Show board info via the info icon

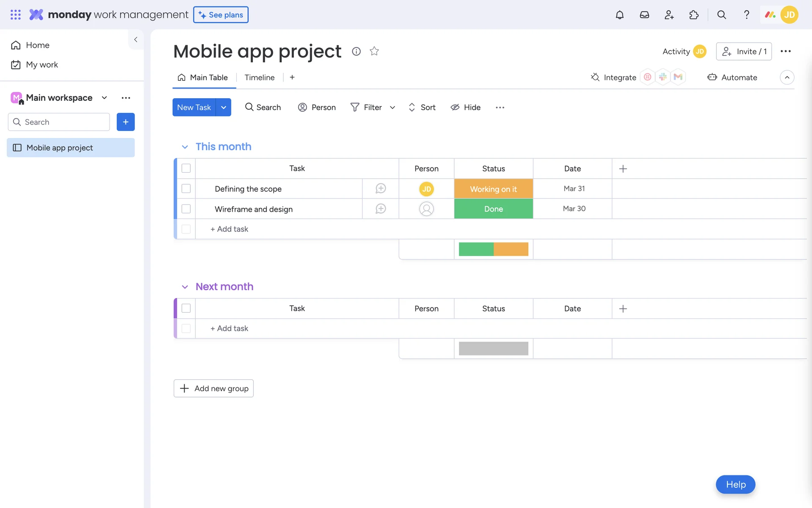[356, 51]
